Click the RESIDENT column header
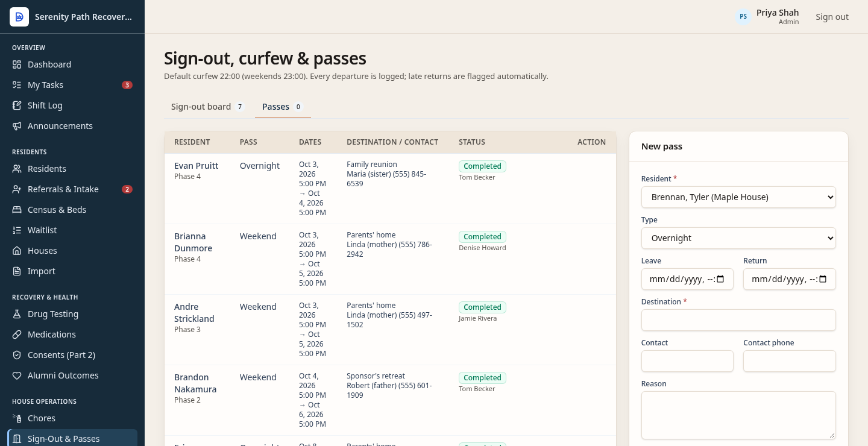Screen dimensions: 868x446 192,142
